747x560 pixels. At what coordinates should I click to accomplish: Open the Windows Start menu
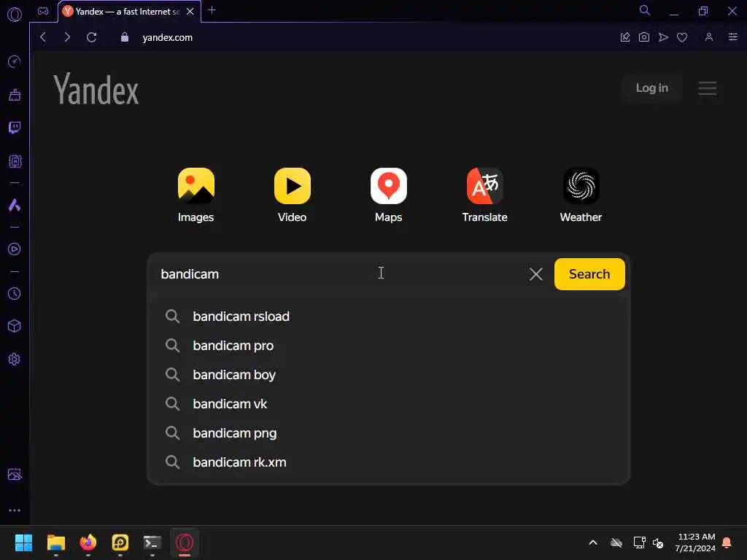23,542
